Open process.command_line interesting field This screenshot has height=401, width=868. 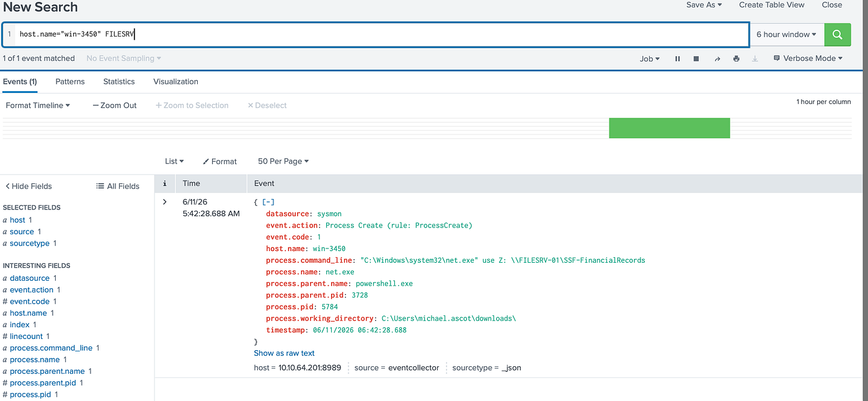click(51, 348)
